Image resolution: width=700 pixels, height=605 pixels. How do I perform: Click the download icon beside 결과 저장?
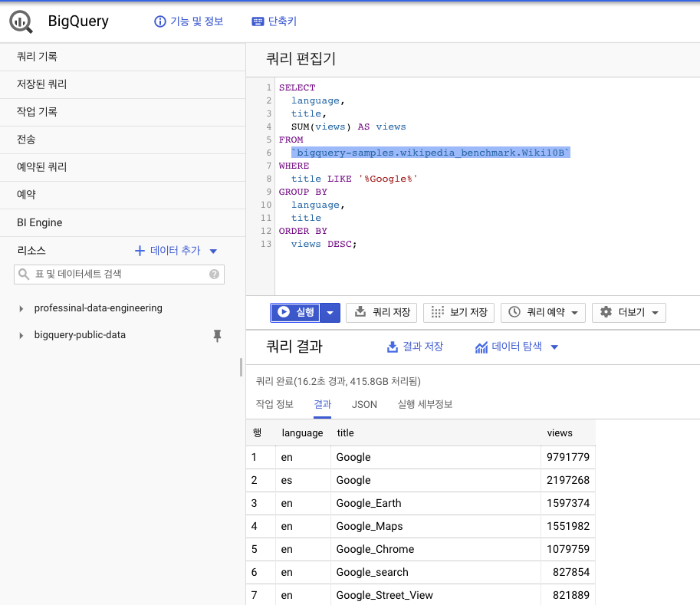(x=393, y=347)
